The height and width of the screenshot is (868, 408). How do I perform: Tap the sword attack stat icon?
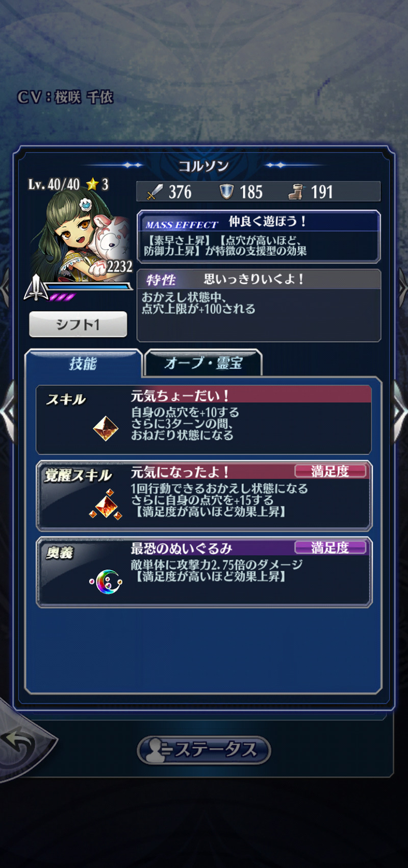pyautogui.click(x=155, y=192)
